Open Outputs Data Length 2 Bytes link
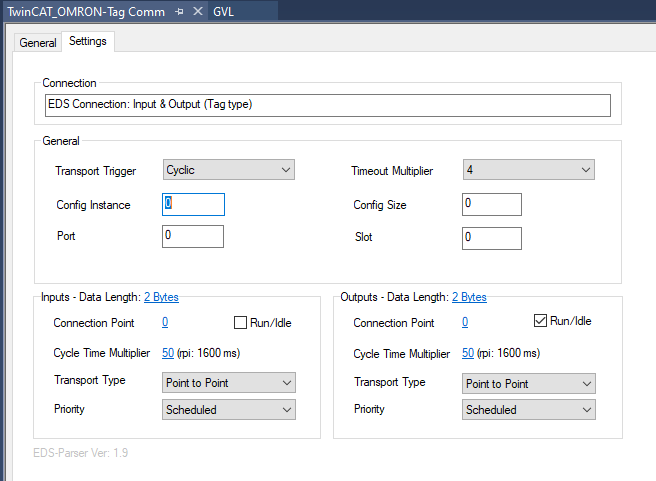Image resolution: width=656 pixels, height=481 pixels. pyautogui.click(x=469, y=297)
